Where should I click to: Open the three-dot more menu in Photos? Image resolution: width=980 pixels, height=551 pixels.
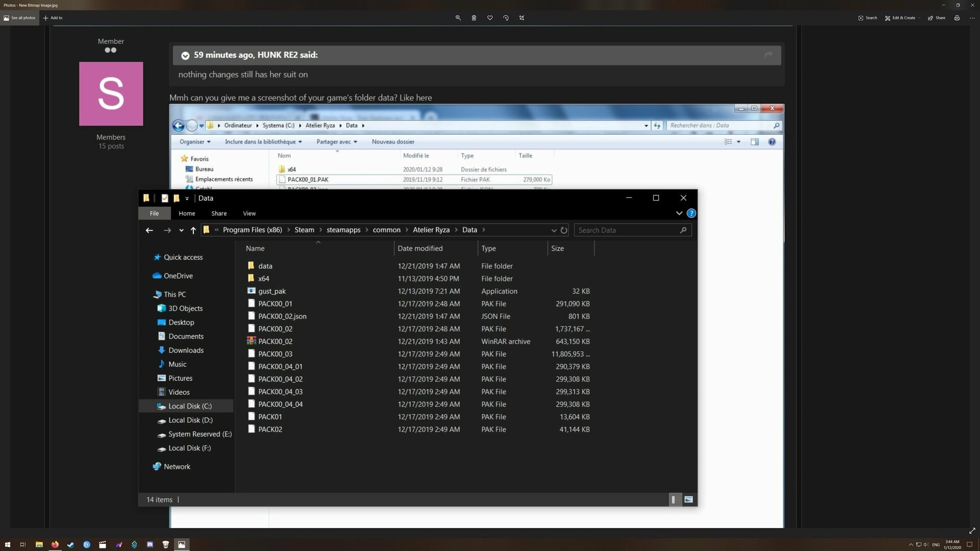[972, 18]
